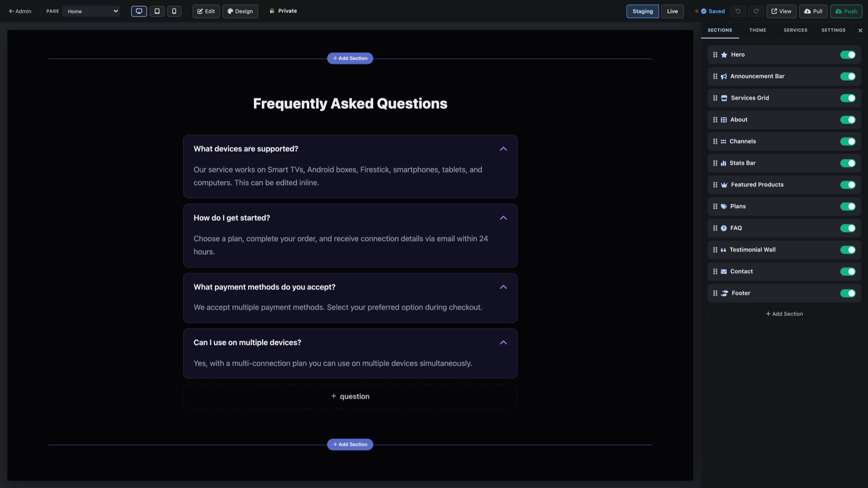
Task: Grab the Contact row drag handle
Action: [715, 272]
